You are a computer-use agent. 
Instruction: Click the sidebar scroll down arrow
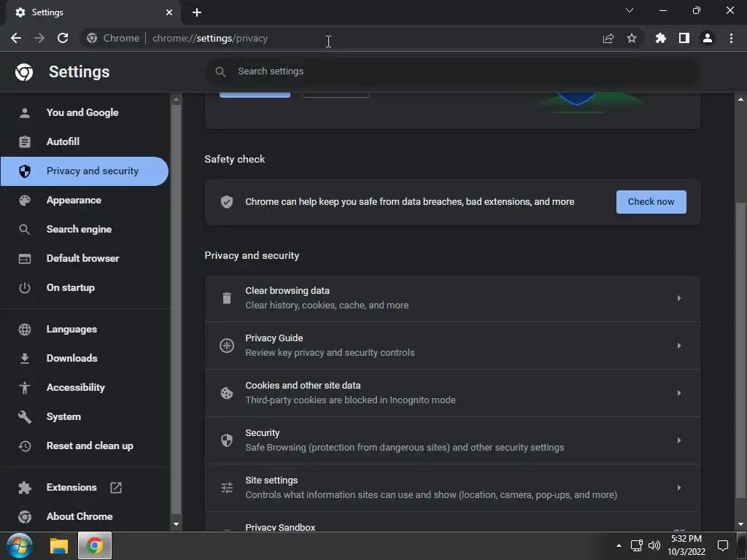pos(177,524)
